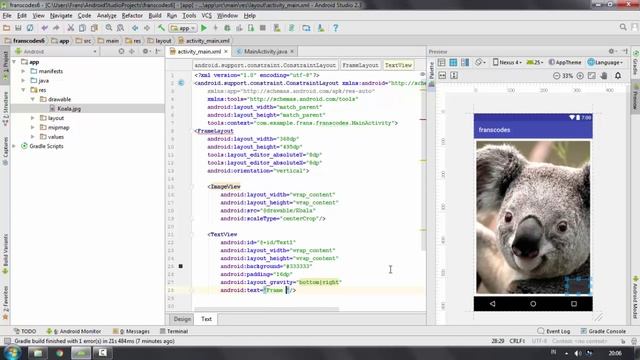This screenshot has height=360, width=640.
Task: Switch to MainActivity.java editor tab
Action: coord(265,51)
